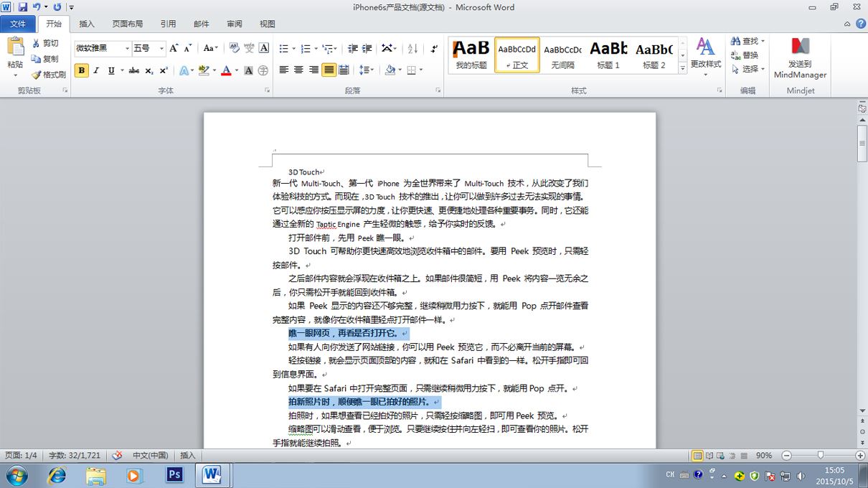Apply the 无间隔 style
This screenshot has width=868, height=488.
pos(562,55)
